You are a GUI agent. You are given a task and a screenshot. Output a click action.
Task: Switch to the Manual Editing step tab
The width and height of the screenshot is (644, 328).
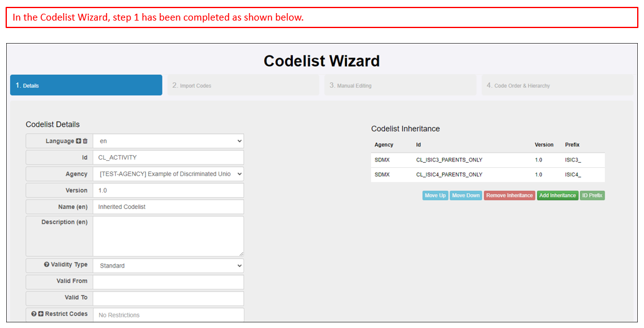pyautogui.click(x=400, y=85)
